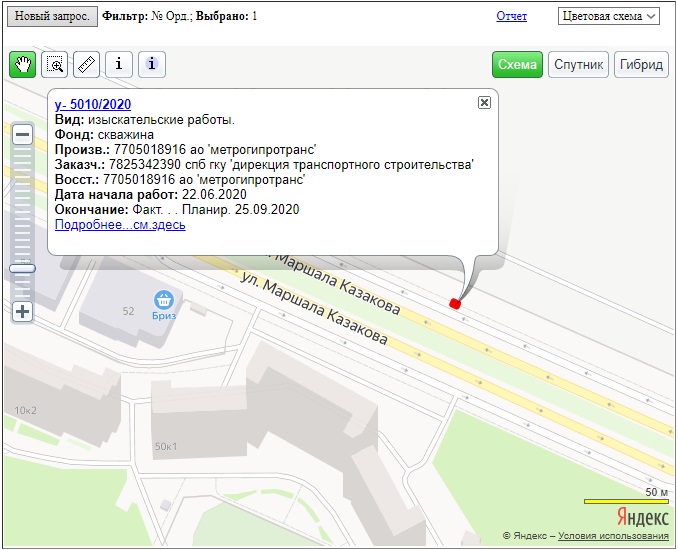
Task: Select the hand pan tool
Action: (x=23, y=65)
